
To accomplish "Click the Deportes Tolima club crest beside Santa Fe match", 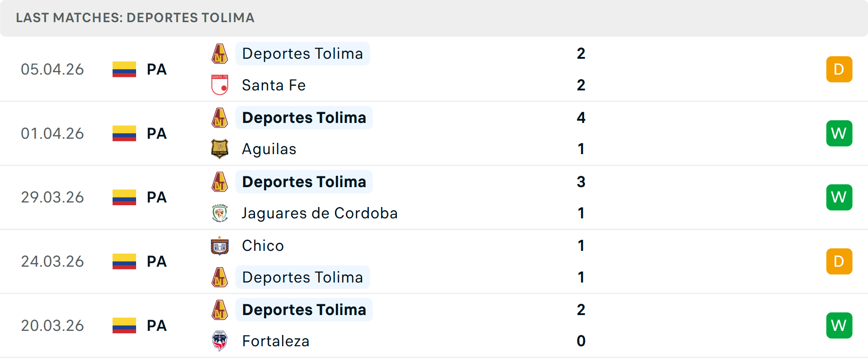I will 220,53.
